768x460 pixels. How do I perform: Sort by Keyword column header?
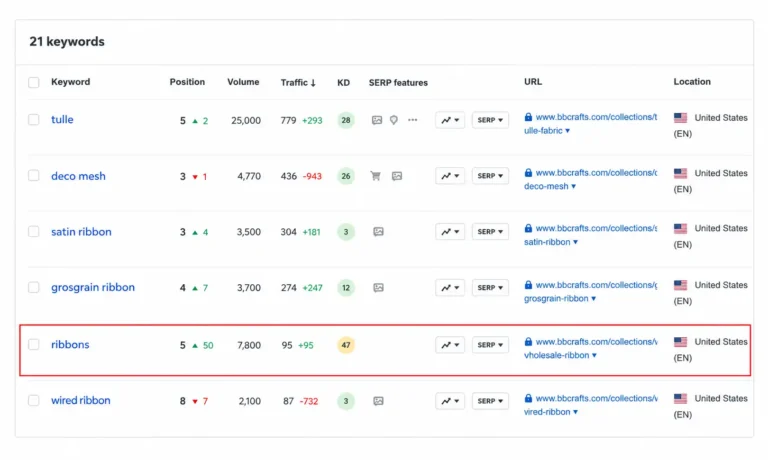click(x=71, y=82)
